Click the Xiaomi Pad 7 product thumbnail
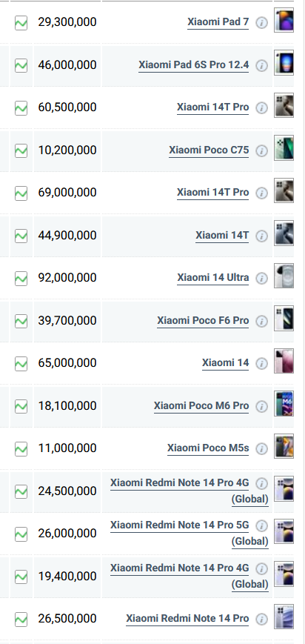The image size is (305, 644). [284, 20]
